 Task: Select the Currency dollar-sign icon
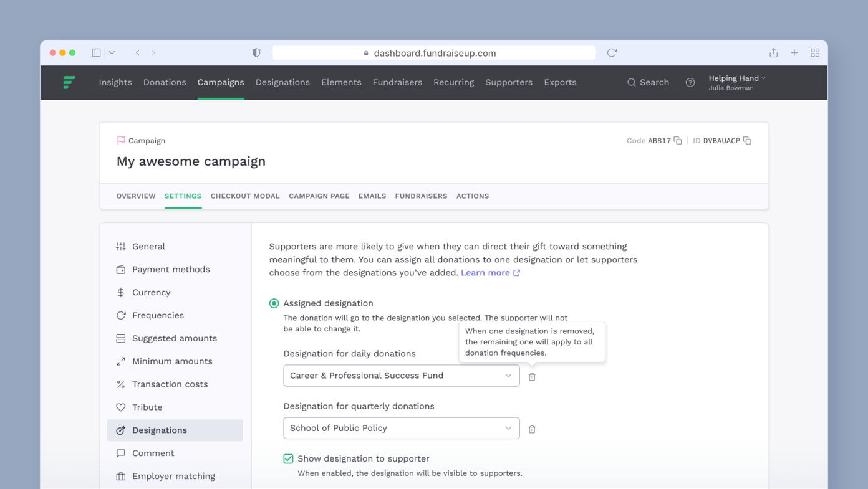tap(120, 292)
